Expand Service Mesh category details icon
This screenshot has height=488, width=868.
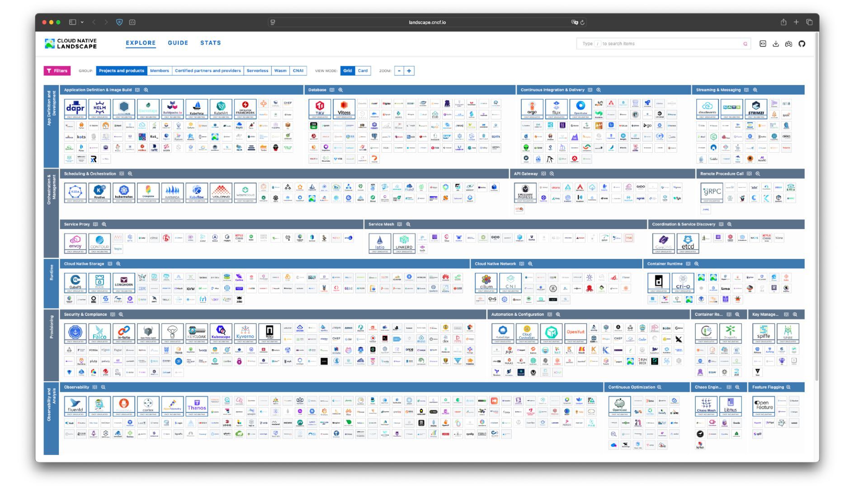pos(399,224)
